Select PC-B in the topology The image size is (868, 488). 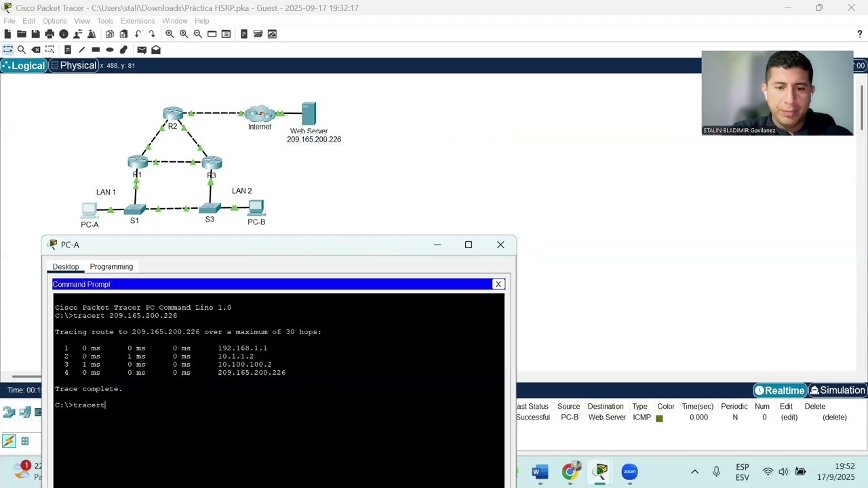(256, 207)
